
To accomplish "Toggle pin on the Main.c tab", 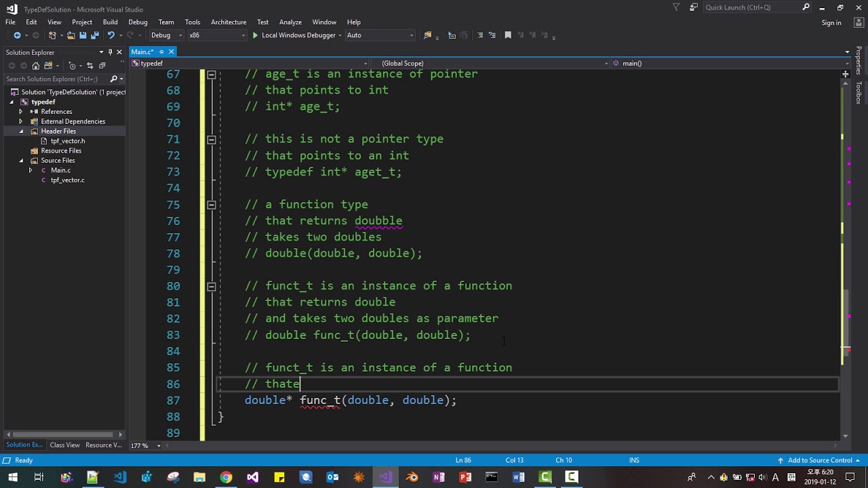I will tap(161, 52).
